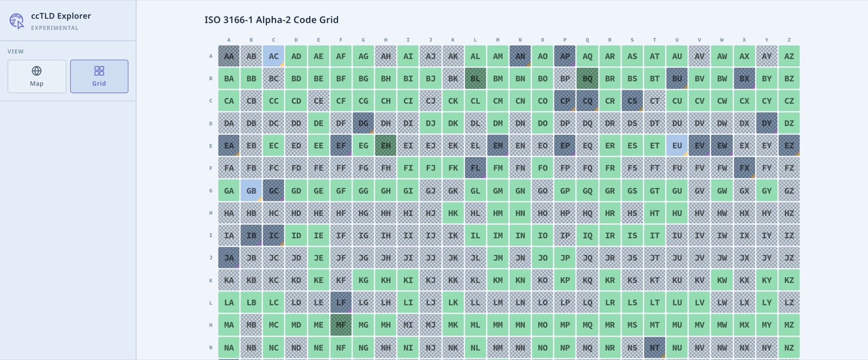Image resolution: width=868 pixels, height=360 pixels.
Task: Select the EW code cell
Action: tap(722, 146)
